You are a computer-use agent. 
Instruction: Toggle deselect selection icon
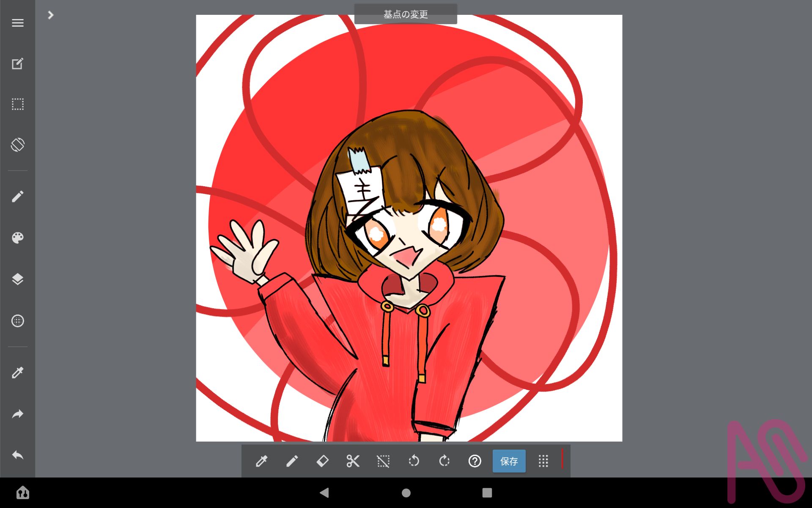(x=383, y=461)
